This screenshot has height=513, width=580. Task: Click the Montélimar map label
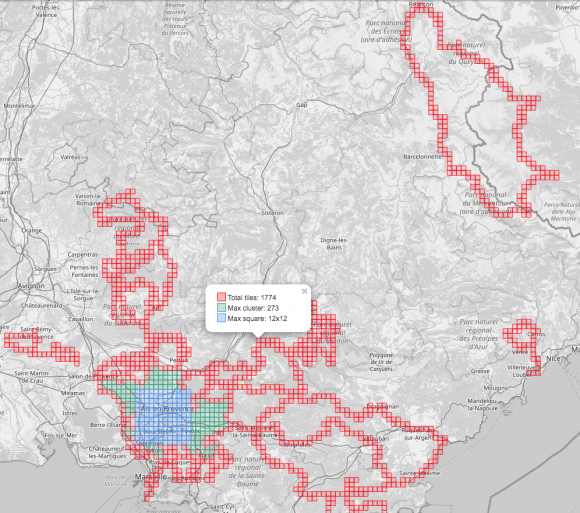(x=19, y=106)
